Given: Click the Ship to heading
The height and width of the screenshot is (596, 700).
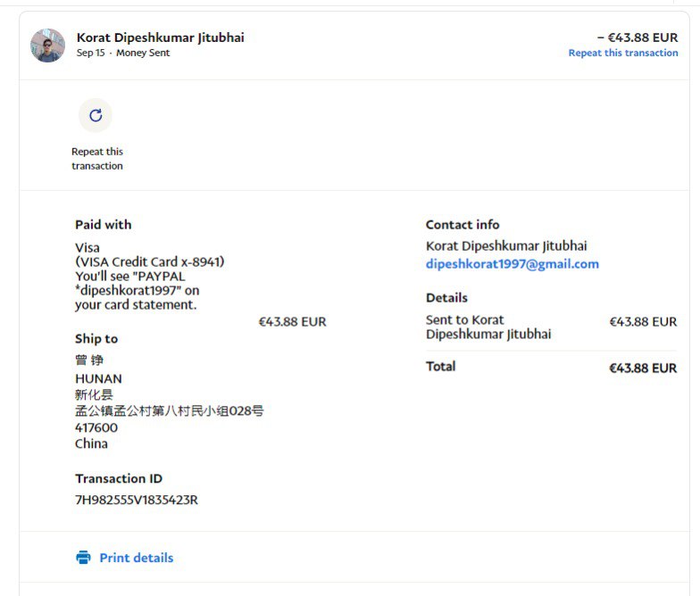Looking at the screenshot, I should [x=96, y=339].
